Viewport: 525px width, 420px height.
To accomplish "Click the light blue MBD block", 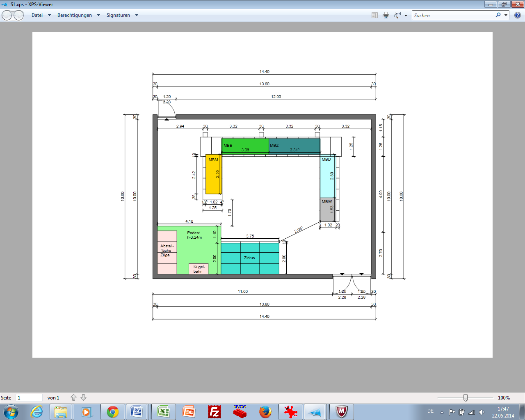I will point(328,176).
